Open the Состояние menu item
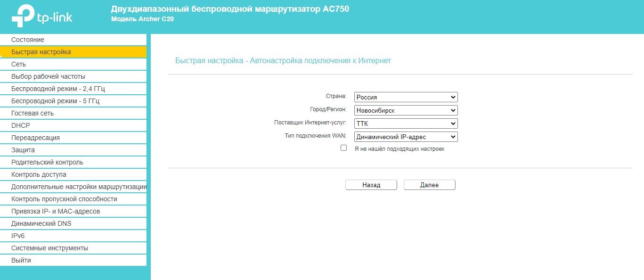Screen dimensions: 644x280 (73, 40)
